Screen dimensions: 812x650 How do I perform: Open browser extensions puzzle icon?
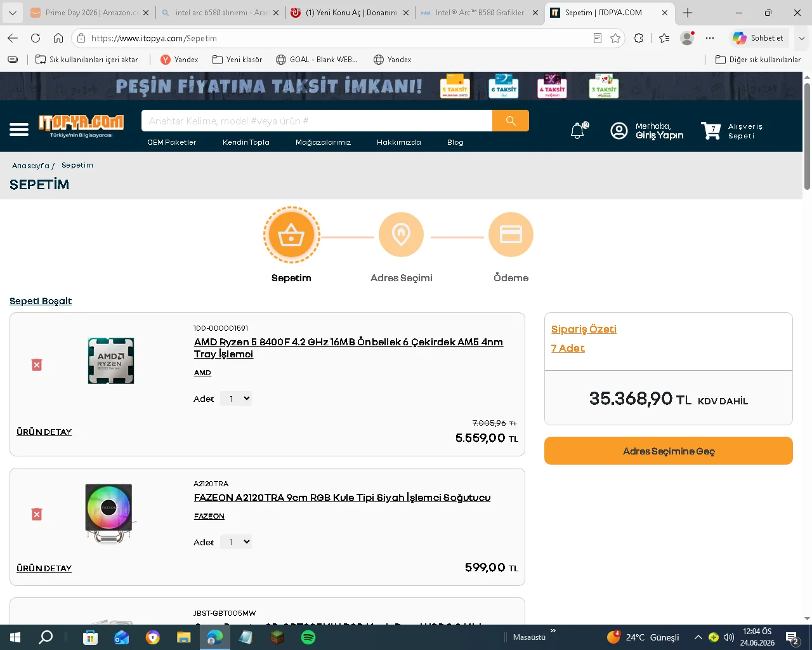point(639,38)
